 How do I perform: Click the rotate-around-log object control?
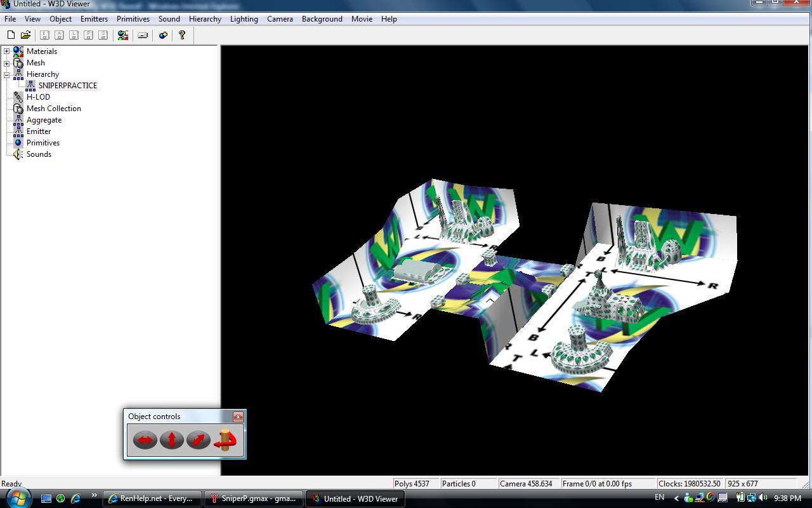225,439
